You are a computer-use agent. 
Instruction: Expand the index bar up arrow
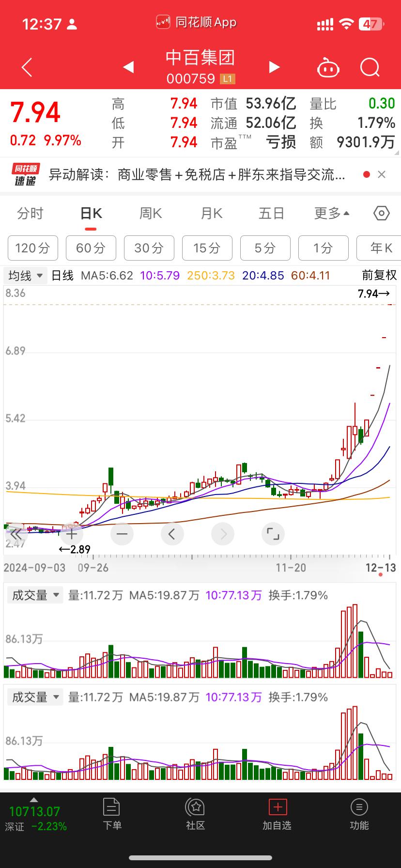click(33, 799)
